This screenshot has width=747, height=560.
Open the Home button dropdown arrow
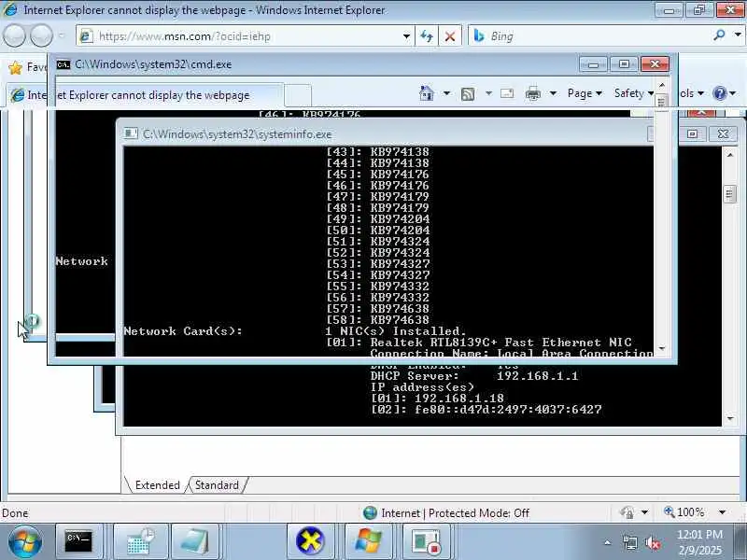coord(446,93)
